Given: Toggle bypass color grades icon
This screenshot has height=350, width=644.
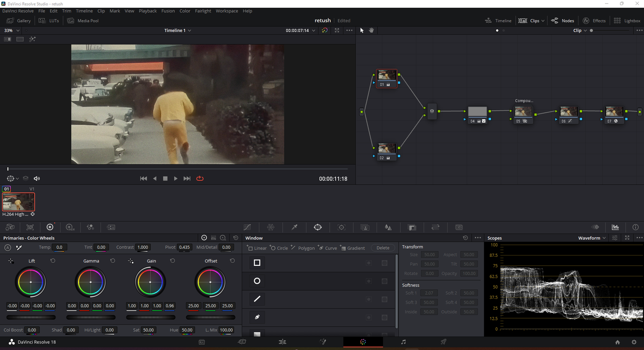Looking at the screenshot, I should [325, 30].
